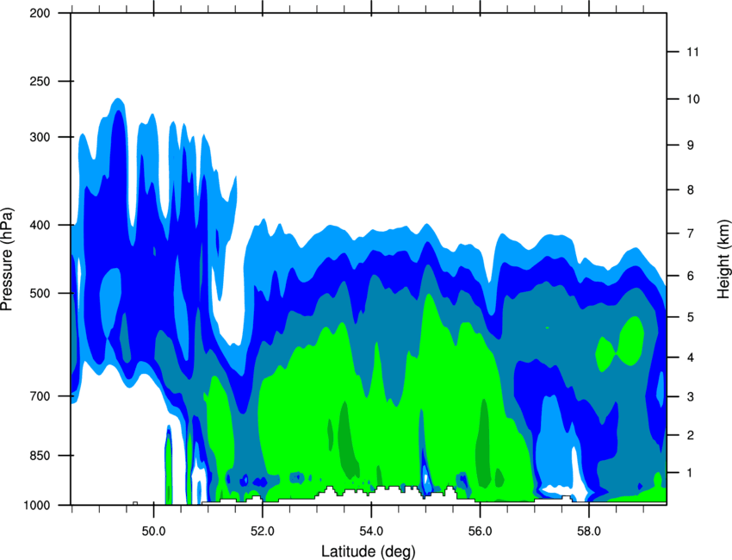Select the 300 pressure tick label
This screenshot has width=732, height=560.
(x=40, y=137)
